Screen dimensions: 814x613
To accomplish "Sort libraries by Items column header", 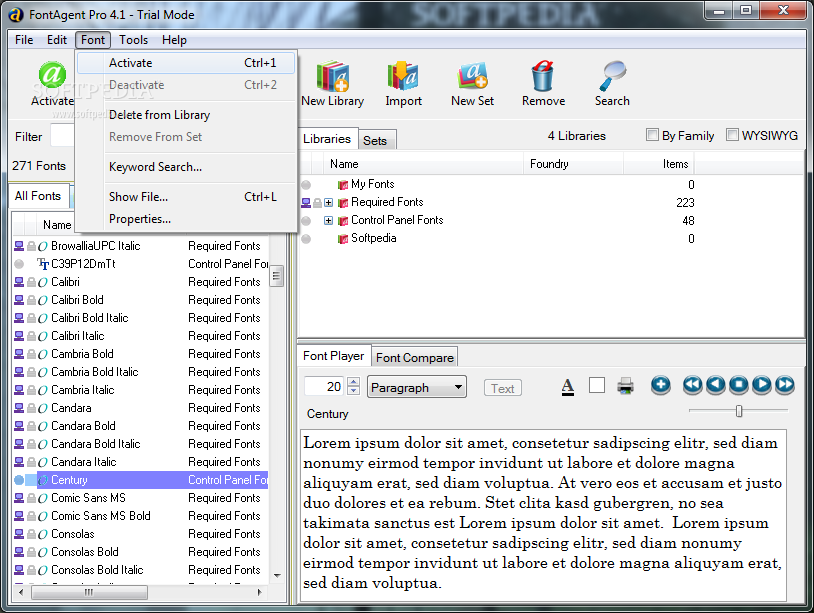I will coord(658,164).
